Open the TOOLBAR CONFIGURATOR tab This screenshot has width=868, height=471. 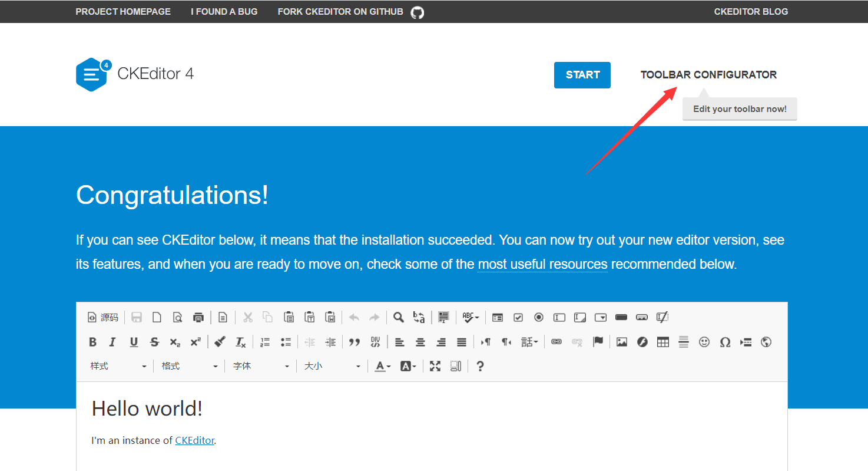[x=708, y=75]
